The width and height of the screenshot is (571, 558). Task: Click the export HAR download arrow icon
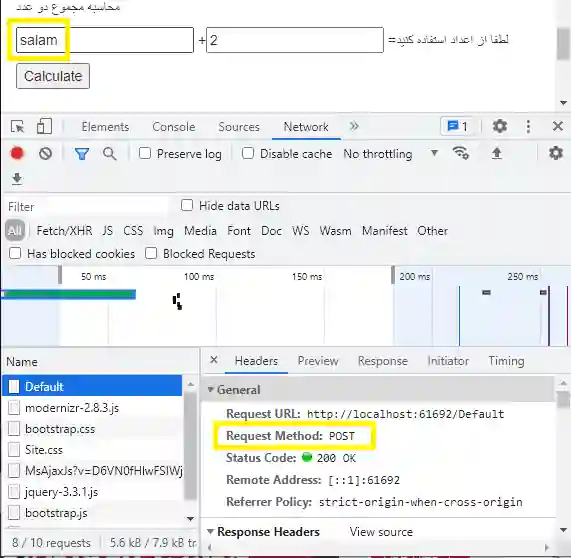17,179
